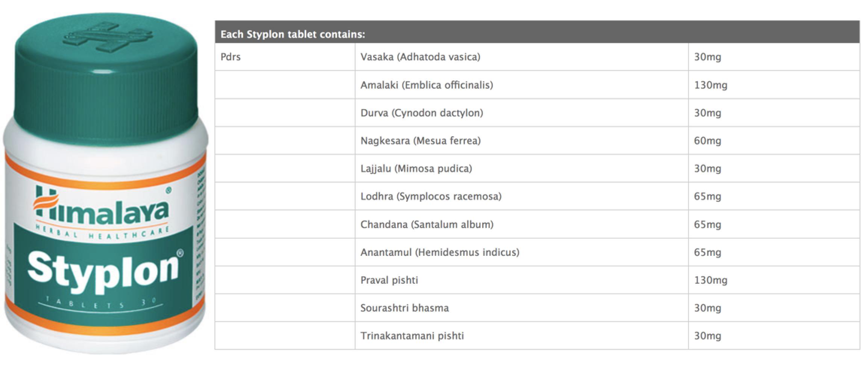Image resolution: width=868 pixels, height=365 pixels.
Task: Click the 'Tablets 30' text on the bottle
Action: tap(102, 303)
